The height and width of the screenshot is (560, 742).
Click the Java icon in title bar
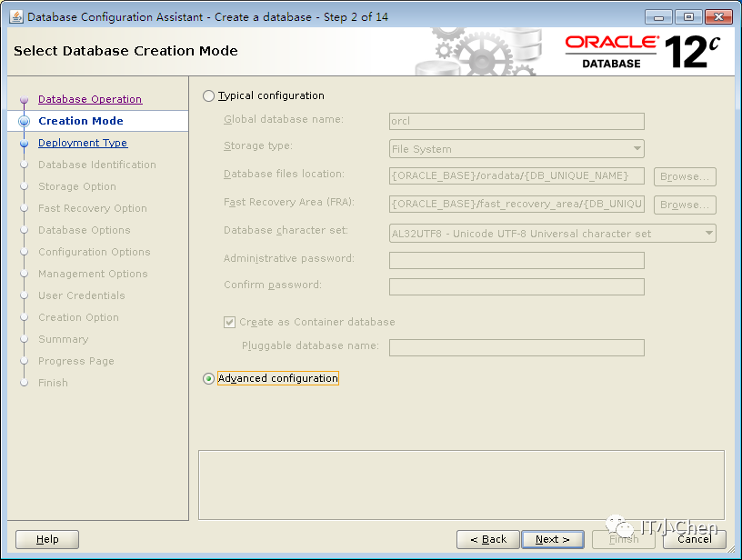pyautogui.click(x=16, y=17)
